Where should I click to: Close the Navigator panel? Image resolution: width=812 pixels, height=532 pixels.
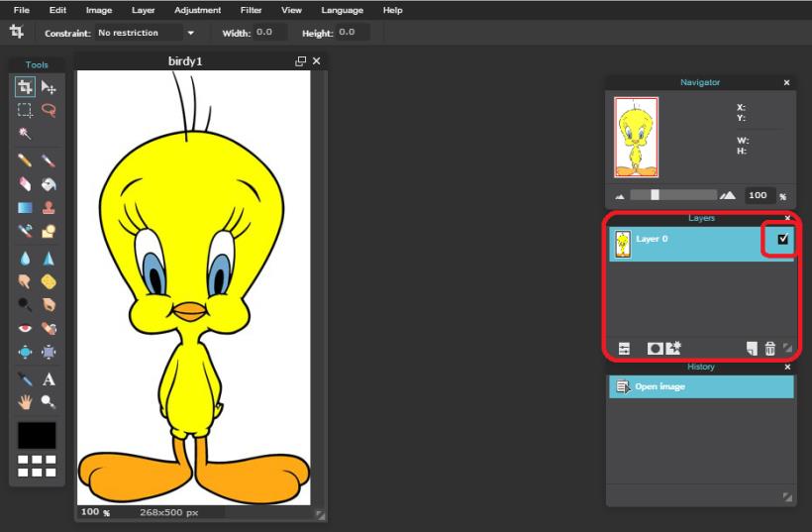click(787, 83)
